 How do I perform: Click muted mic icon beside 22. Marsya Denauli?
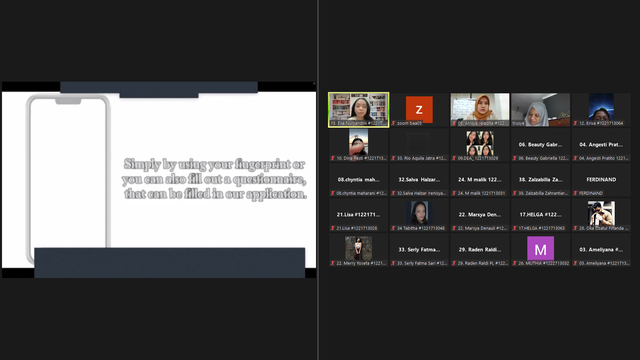point(454,228)
